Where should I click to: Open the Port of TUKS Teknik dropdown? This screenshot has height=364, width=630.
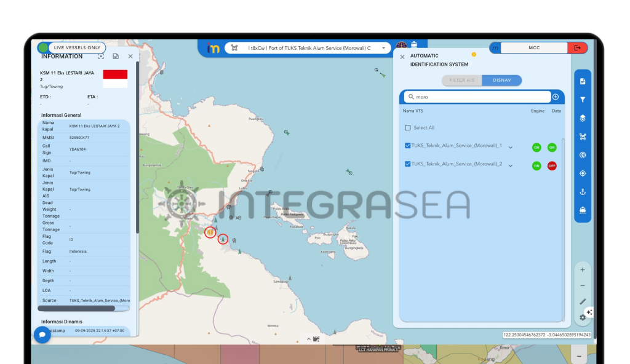point(308,48)
